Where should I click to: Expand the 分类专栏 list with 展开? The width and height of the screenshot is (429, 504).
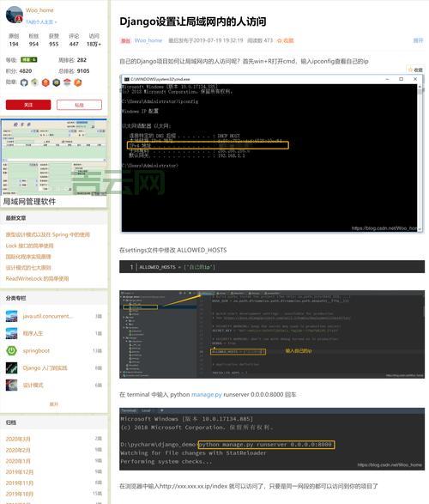tap(53, 404)
